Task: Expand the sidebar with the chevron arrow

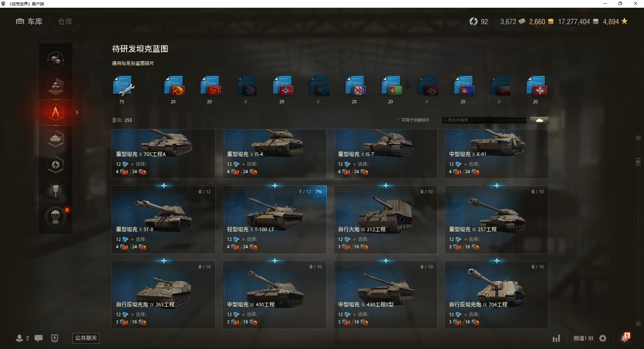Action: 77,112
